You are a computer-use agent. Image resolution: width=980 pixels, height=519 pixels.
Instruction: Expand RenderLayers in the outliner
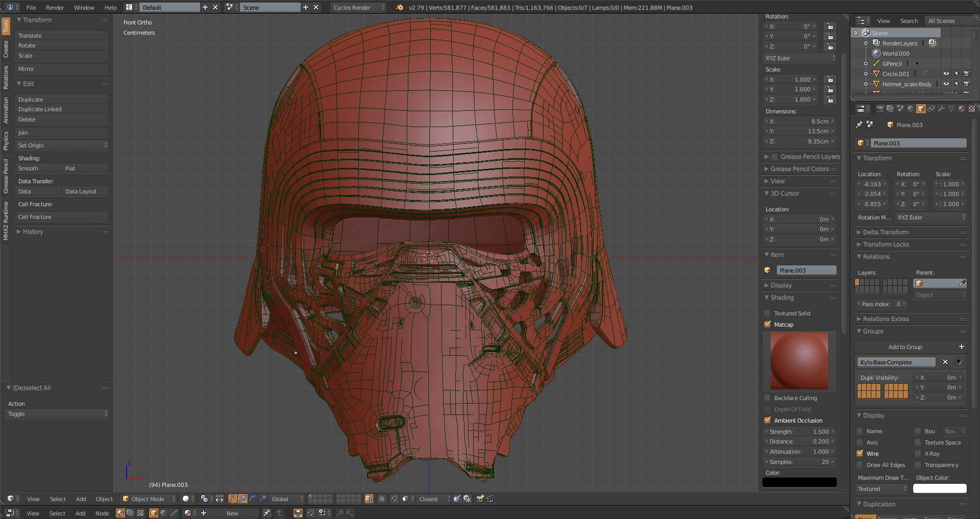pyautogui.click(x=866, y=43)
